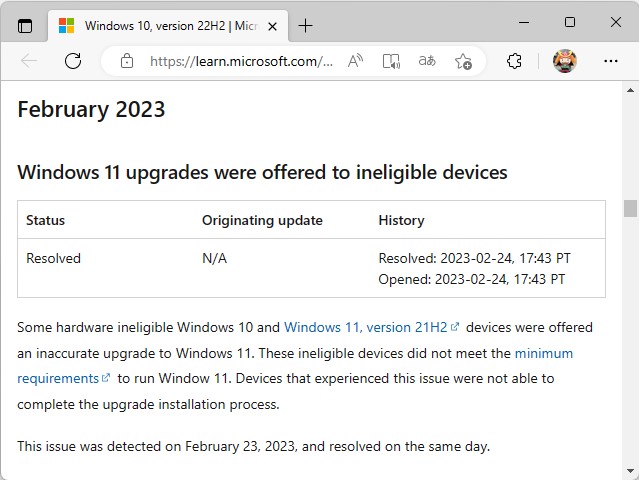
Task: Select the Windows 10, version 22H2 tab
Action: point(160,25)
